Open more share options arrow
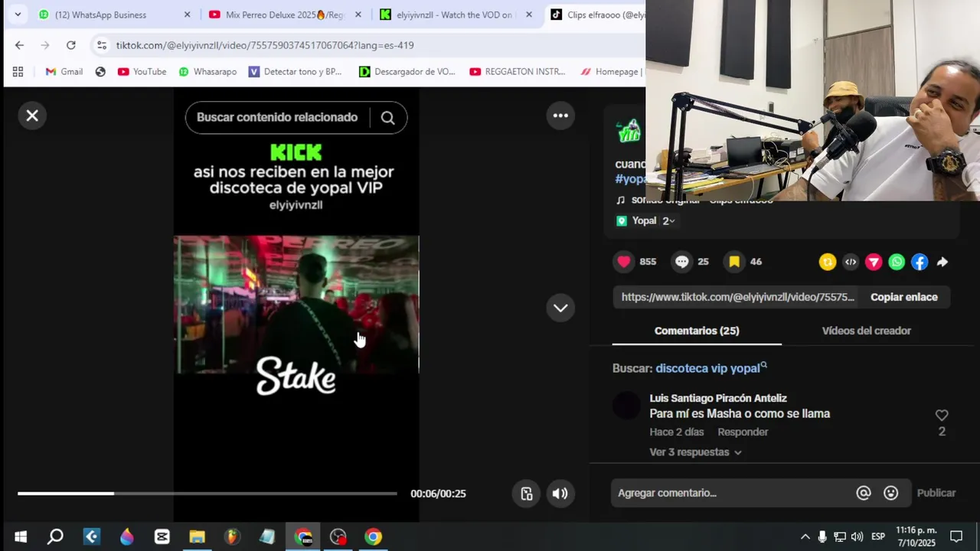The image size is (980, 551). click(942, 262)
